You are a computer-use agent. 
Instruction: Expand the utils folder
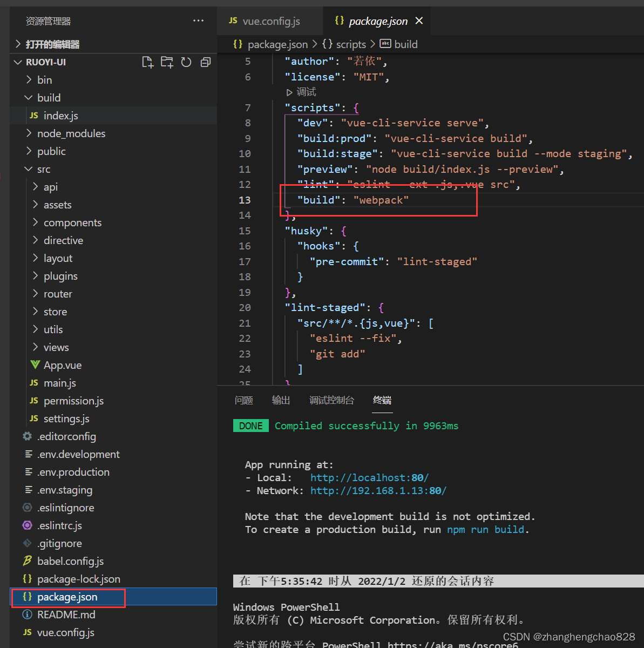click(x=113, y=329)
